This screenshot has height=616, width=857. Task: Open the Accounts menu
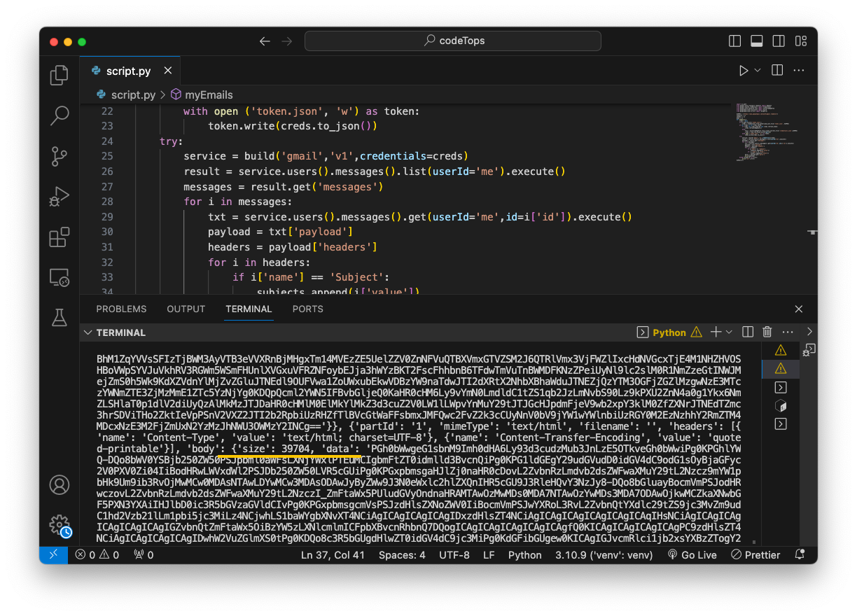60,484
